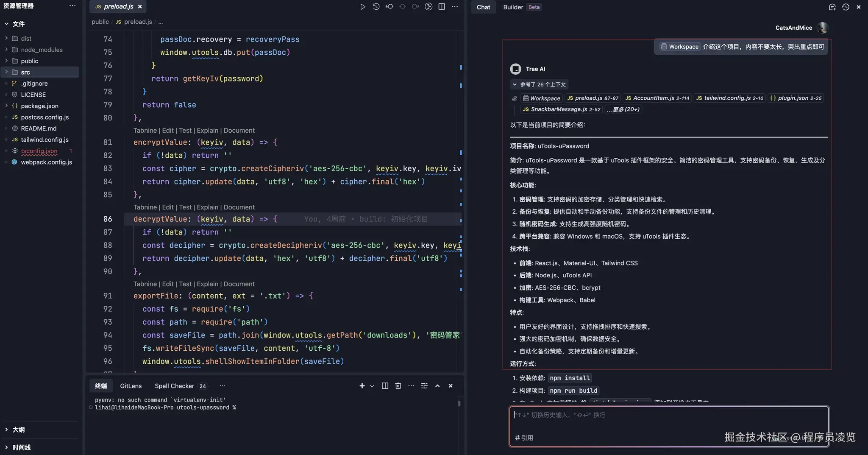
Task: Expand the node_modules folder
Action: [6, 50]
